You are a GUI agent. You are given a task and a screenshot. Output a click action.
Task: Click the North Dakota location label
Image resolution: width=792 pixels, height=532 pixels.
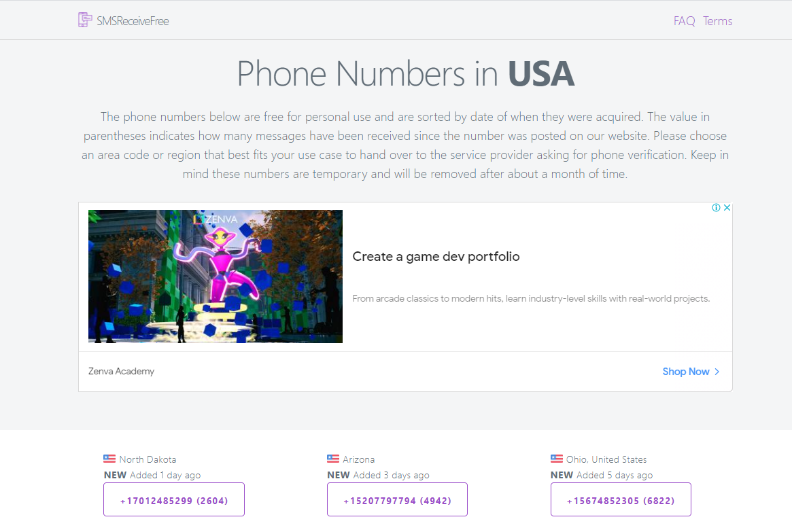click(x=148, y=459)
